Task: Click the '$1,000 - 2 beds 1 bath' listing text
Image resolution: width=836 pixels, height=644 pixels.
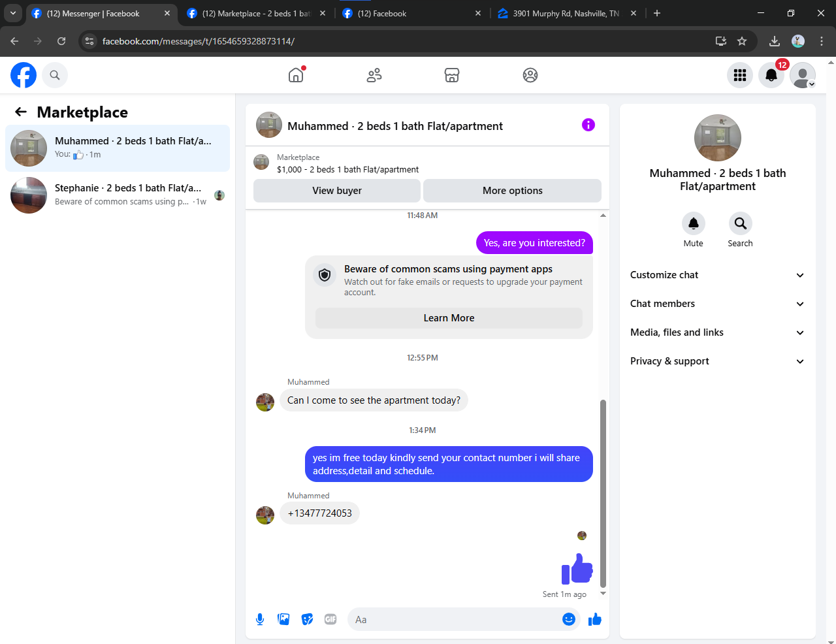Action: 348,169
